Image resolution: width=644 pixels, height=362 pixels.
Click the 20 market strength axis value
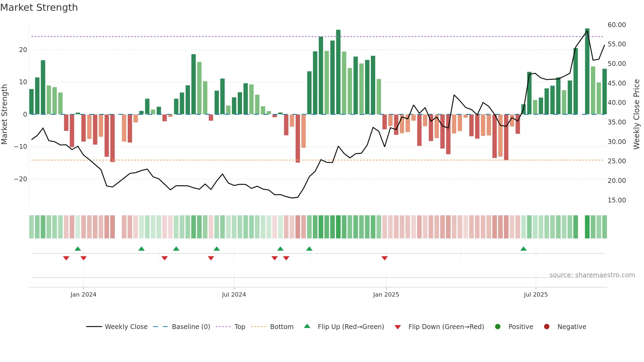pos(23,50)
